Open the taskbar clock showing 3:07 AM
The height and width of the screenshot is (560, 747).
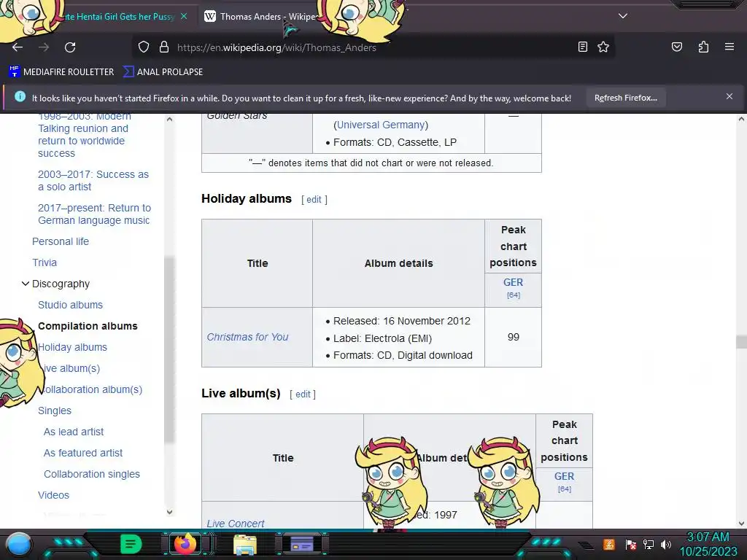(x=708, y=544)
